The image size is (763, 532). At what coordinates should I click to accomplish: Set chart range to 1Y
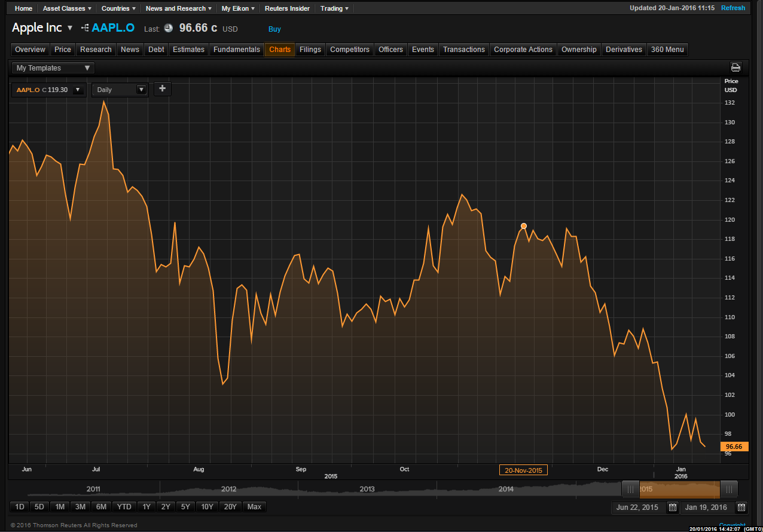pos(147,507)
